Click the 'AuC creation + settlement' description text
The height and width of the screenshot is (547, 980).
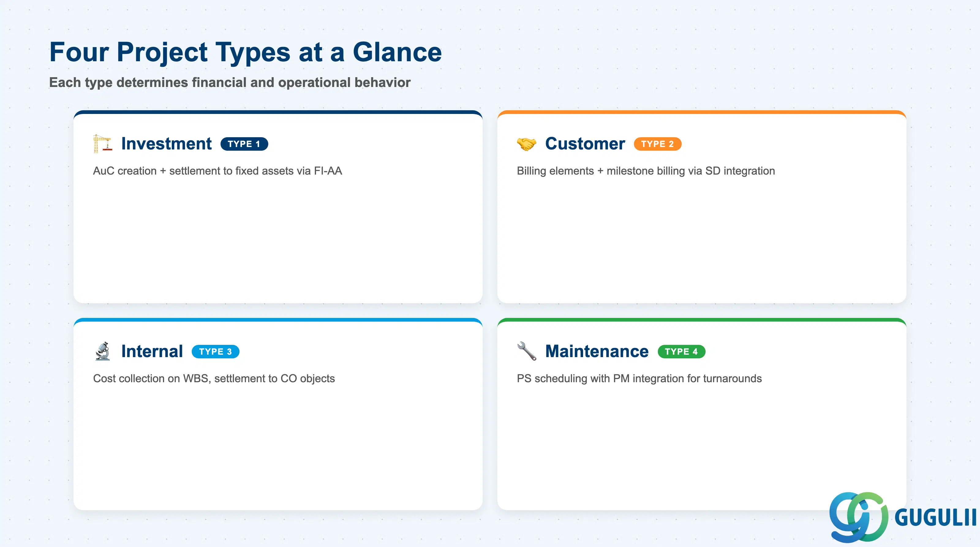click(x=218, y=171)
